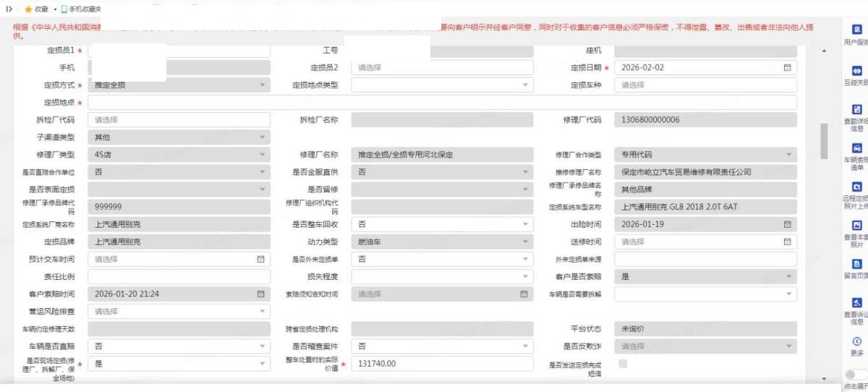This screenshot has width=868, height=392.
Task: Open 收藏 favorites menu in browser bar
Action: [x=36, y=9]
